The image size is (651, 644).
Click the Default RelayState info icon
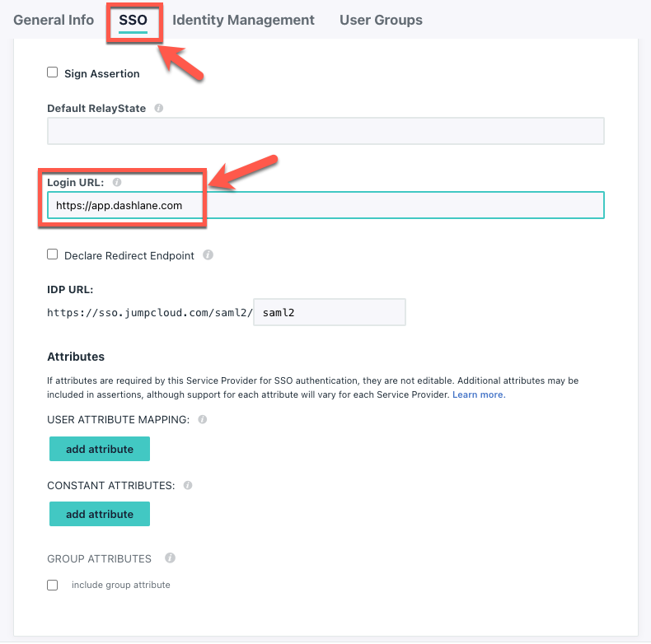(x=158, y=109)
